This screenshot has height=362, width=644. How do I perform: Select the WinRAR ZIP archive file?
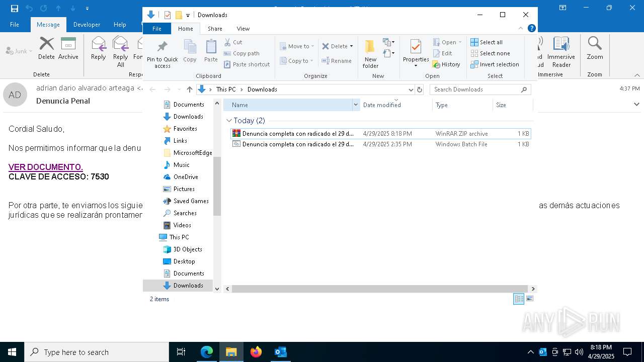point(380,134)
